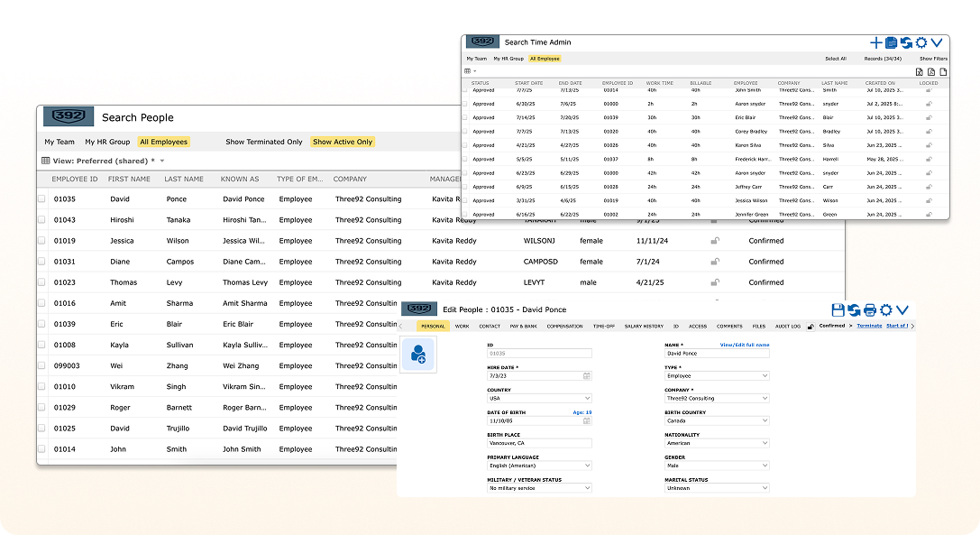Check the box for Corey Bradley time record
The image size is (980, 535).
[465, 132]
